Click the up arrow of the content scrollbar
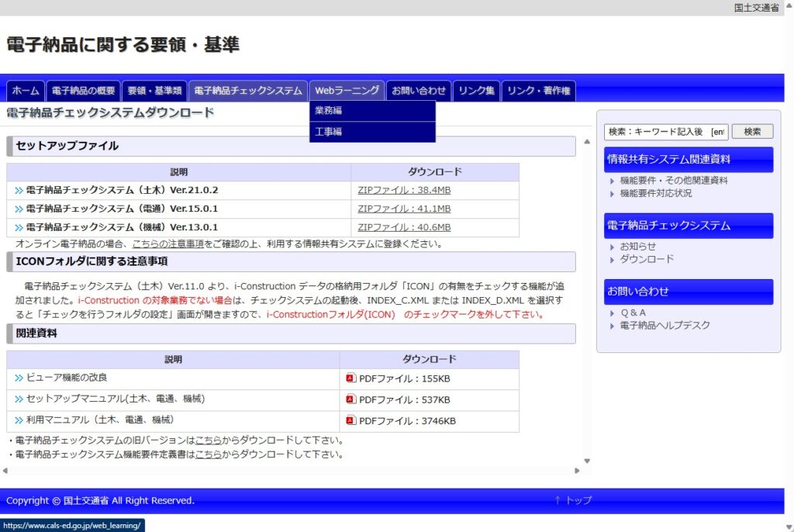Screen dimensions: 794x532 (x=587, y=142)
